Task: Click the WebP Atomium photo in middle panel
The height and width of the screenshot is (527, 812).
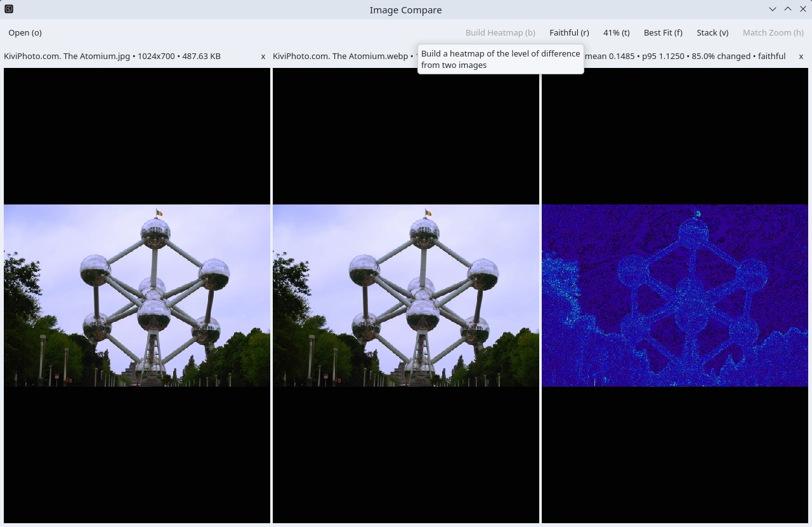Action: point(406,295)
